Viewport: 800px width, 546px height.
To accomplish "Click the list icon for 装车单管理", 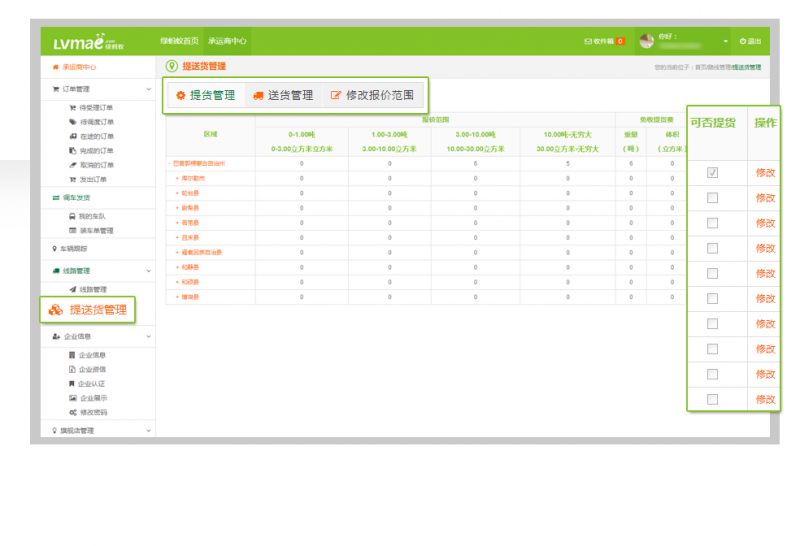I will 72,231.
